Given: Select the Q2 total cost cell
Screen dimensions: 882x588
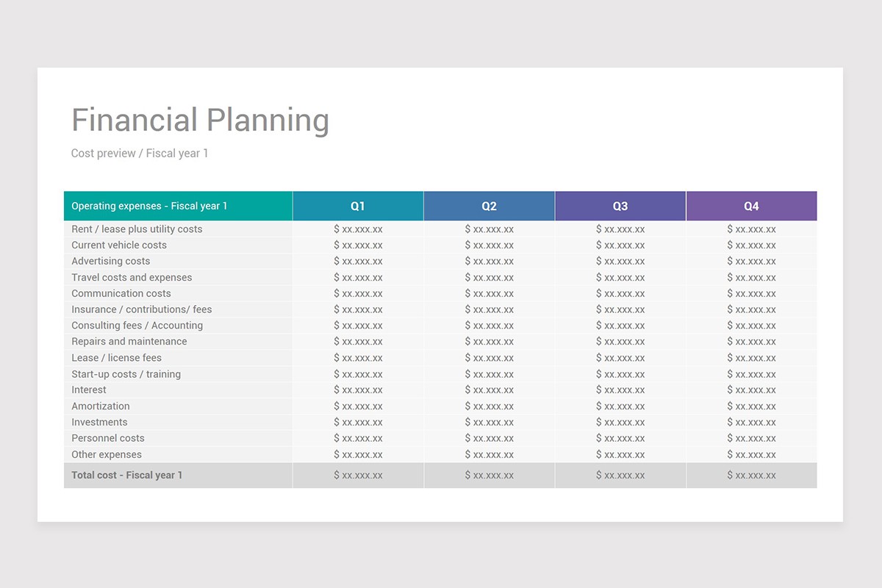Looking at the screenshot, I should 489,475.
